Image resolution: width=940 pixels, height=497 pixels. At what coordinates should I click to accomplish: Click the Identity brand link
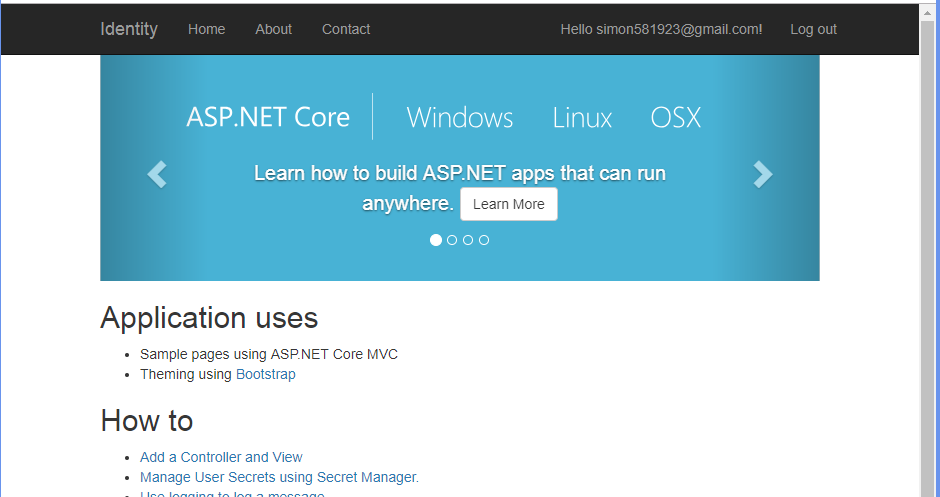[129, 29]
